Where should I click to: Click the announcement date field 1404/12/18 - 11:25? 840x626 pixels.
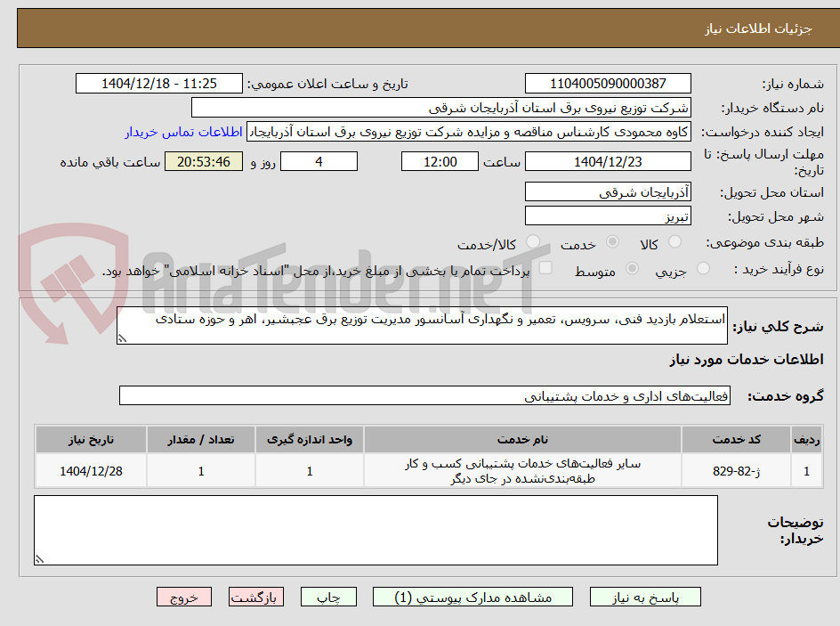coord(159,84)
